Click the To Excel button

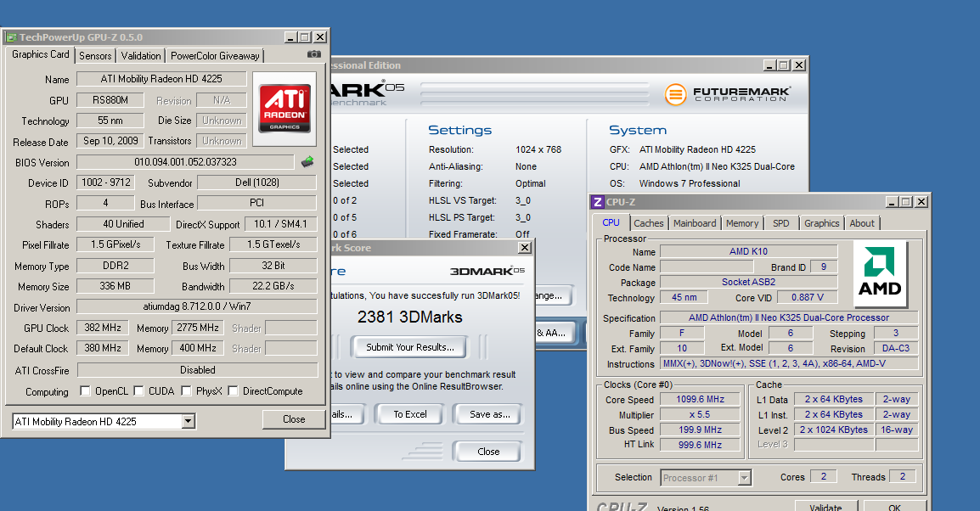click(x=410, y=414)
